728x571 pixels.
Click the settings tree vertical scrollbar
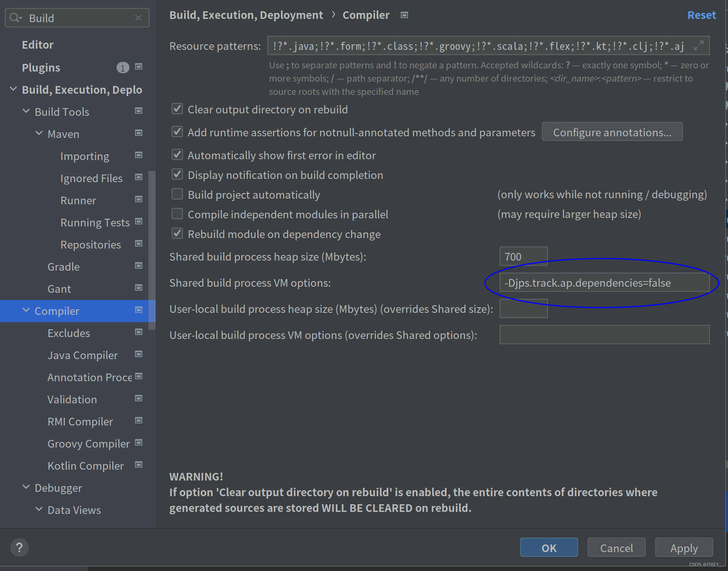pos(152,250)
